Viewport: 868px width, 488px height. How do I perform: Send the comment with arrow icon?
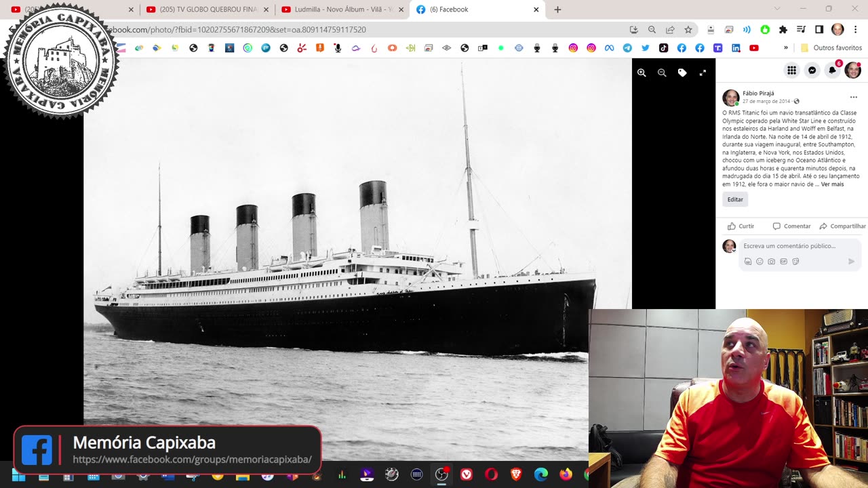click(x=852, y=262)
